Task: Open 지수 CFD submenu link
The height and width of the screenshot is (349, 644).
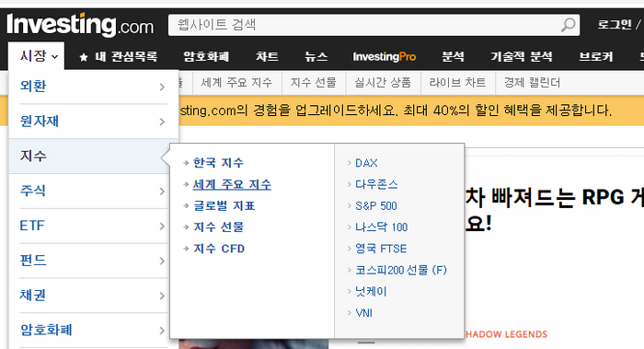Action: pyautogui.click(x=219, y=249)
